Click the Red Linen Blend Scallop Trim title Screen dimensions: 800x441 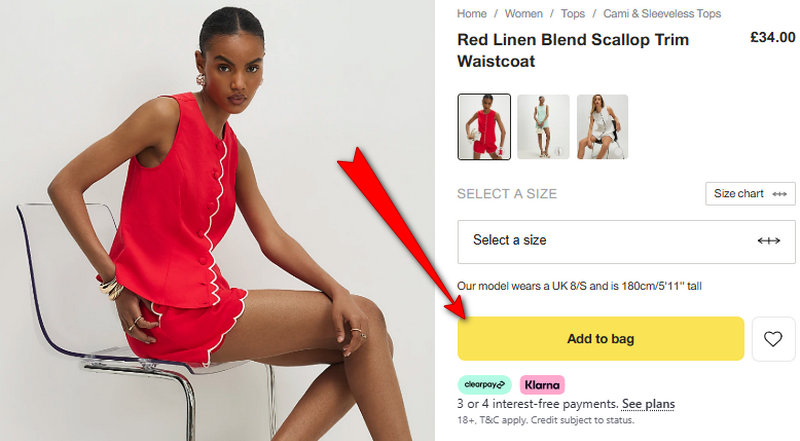click(573, 50)
